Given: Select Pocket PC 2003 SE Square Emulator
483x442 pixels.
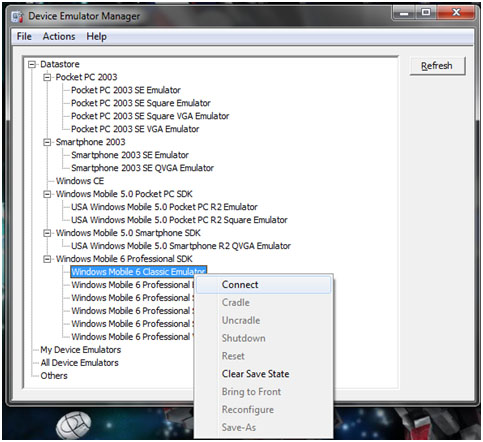Looking at the screenshot, I should (x=141, y=103).
